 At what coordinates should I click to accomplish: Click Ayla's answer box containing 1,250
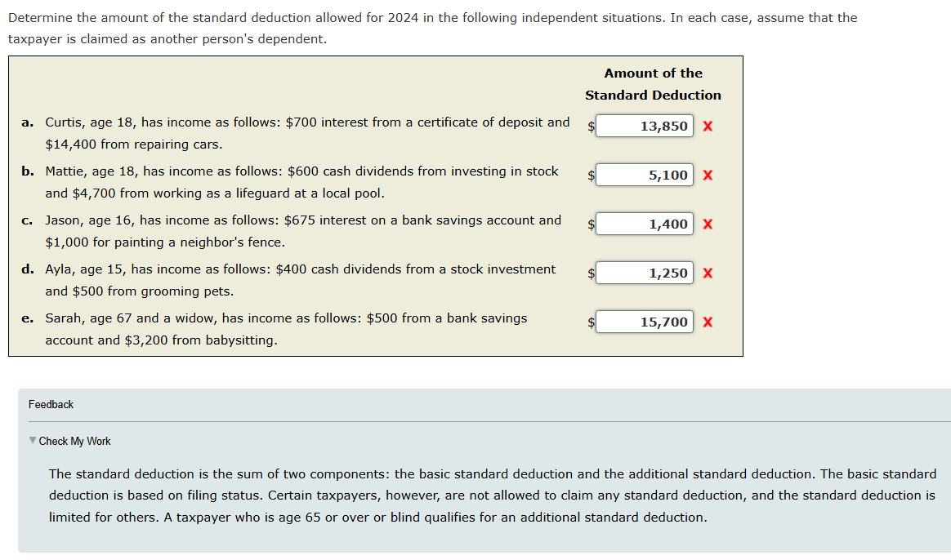[x=645, y=273]
